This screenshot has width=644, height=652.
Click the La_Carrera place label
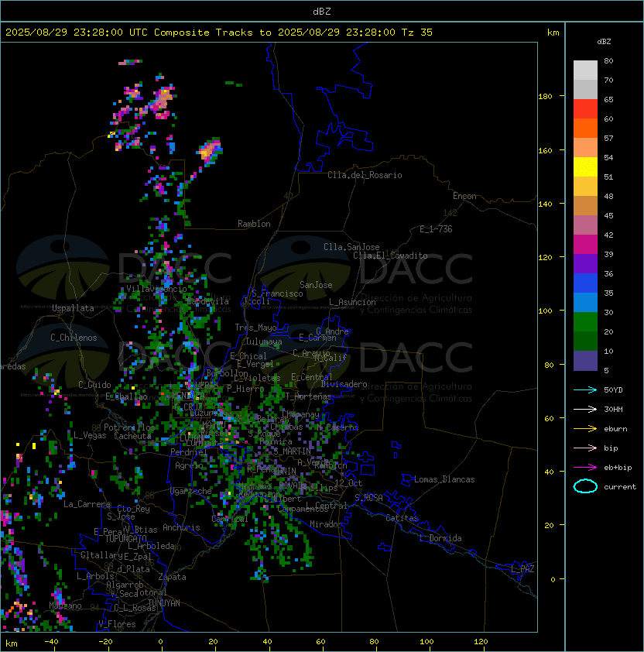87,504
